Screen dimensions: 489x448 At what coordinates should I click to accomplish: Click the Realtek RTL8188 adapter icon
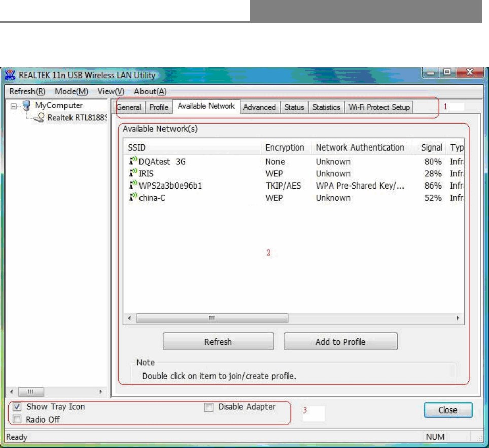point(39,118)
